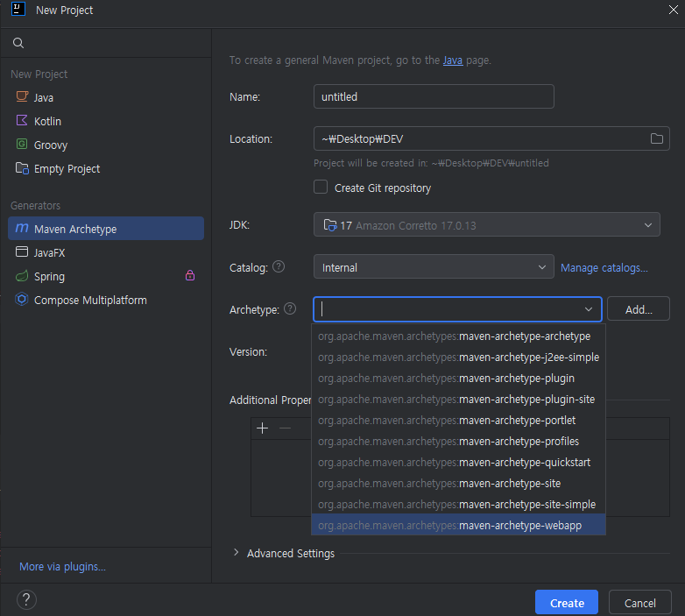Open the Catalog dropdown showing Internal
The image size is (685, 616).
tap(434, 267)
